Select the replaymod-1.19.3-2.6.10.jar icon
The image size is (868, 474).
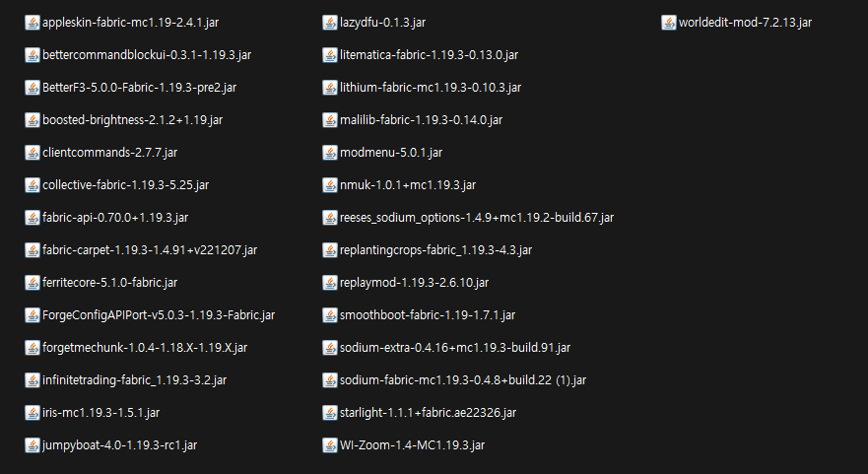point(330,283)
